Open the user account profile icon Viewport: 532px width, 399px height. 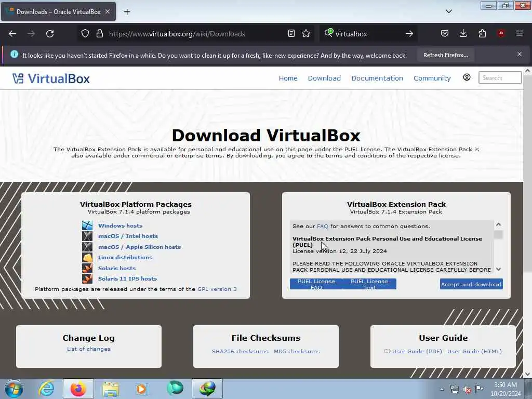point(467,77)
